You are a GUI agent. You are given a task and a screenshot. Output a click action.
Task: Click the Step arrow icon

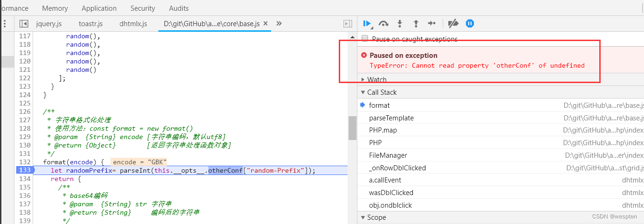coord(432,23)
